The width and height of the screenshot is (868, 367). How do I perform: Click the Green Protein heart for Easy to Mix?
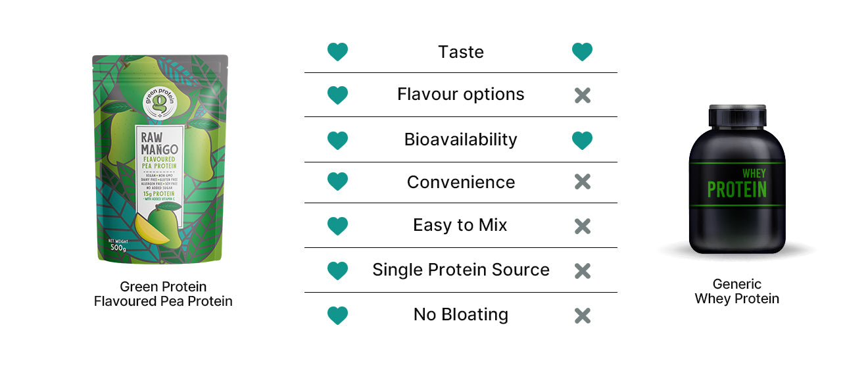click(x=337, y=226)
